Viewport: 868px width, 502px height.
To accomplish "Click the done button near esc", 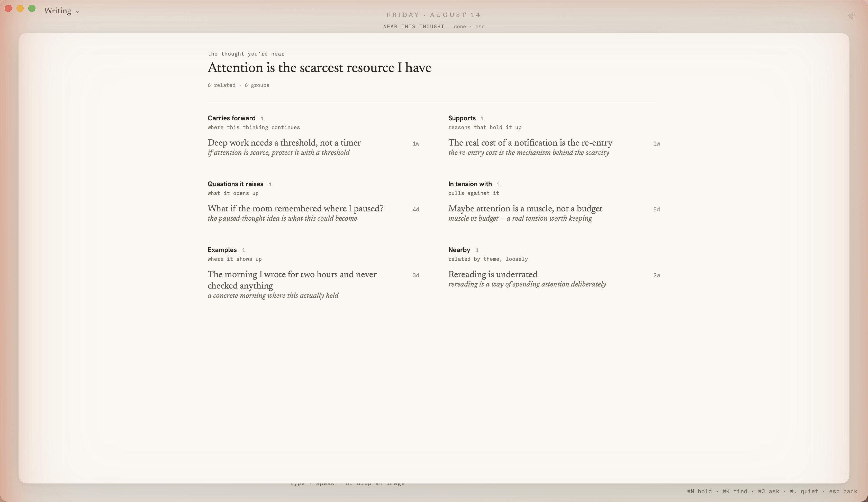I will (x=459, y=26).
